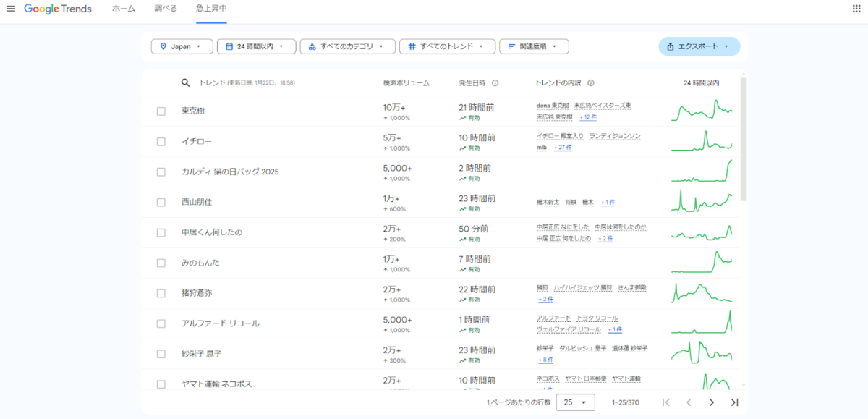Click the active trend icon for 中居くん何したの
Screen dimensions: 868x419
pyautogui.click(x=462, y=239)
